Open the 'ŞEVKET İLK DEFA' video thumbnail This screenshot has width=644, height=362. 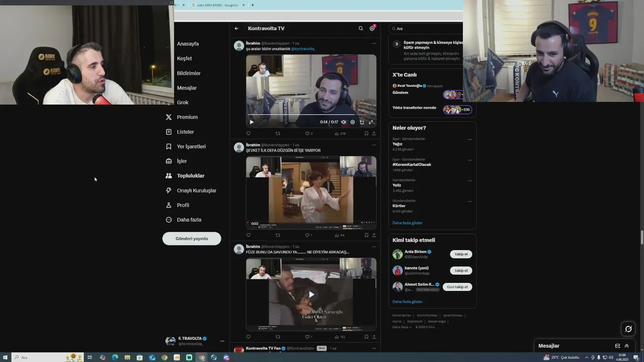311,193
